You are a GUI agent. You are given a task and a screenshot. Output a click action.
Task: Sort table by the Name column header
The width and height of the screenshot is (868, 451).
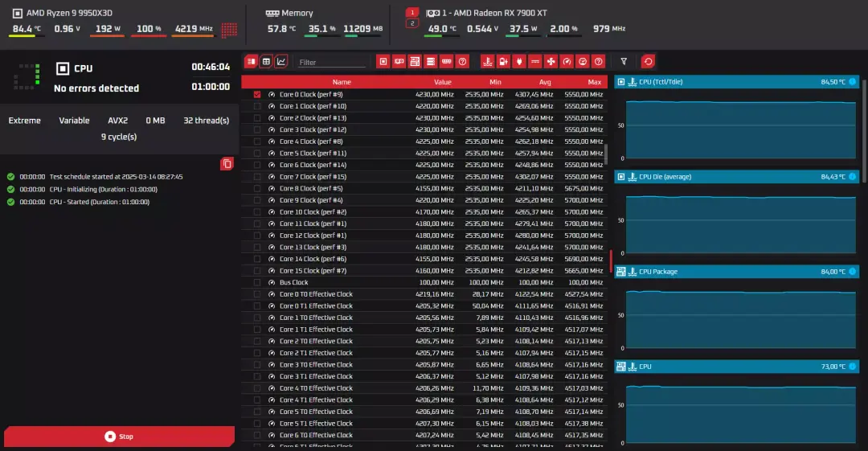(x=342, y=82)
